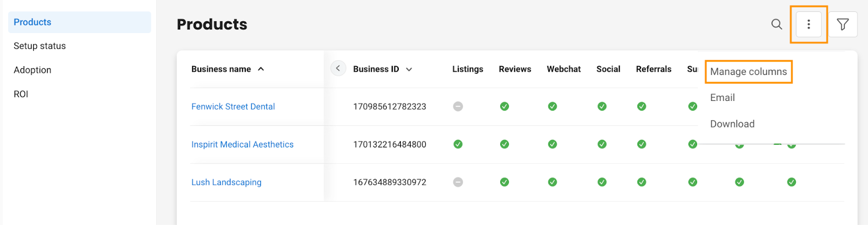The width and height of the screenshot is (868, 225).
Task: Open Lush Landscaping link
Action: [226, 182]
